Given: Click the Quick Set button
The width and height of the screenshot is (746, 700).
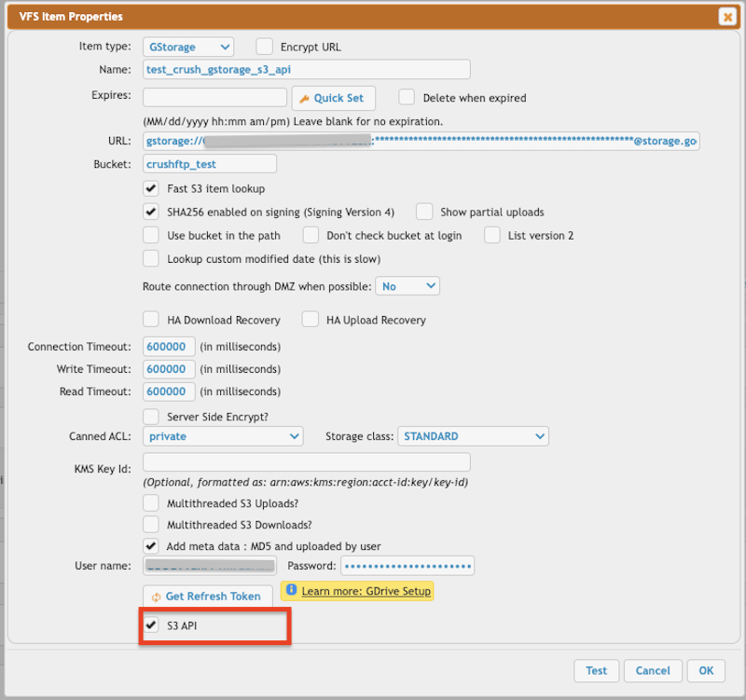Looking at the screenshot, I should [x=334, y=98].
